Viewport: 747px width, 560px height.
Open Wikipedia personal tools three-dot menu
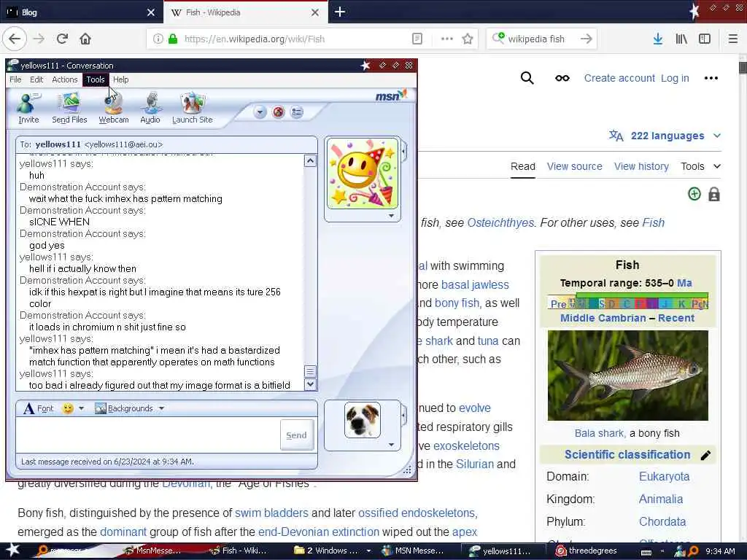click(x=711, y=78)
